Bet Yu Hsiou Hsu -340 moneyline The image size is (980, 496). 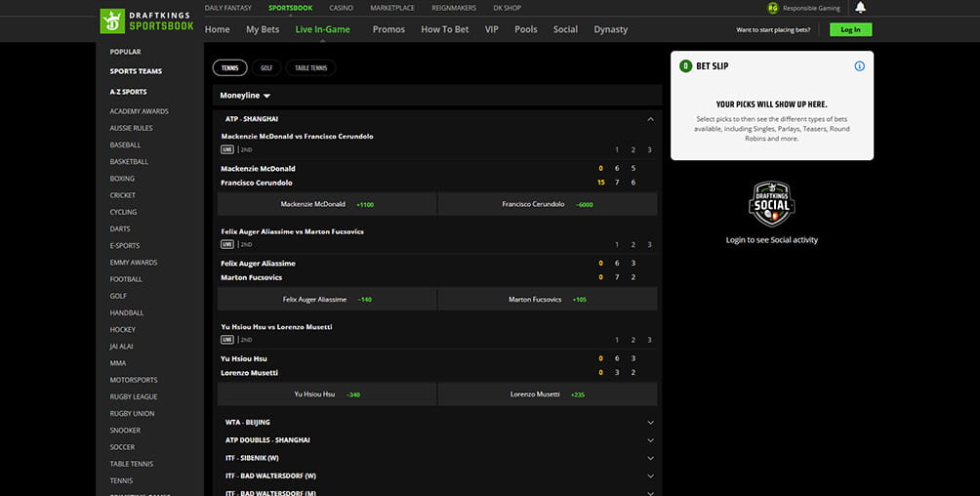[327, 394]
